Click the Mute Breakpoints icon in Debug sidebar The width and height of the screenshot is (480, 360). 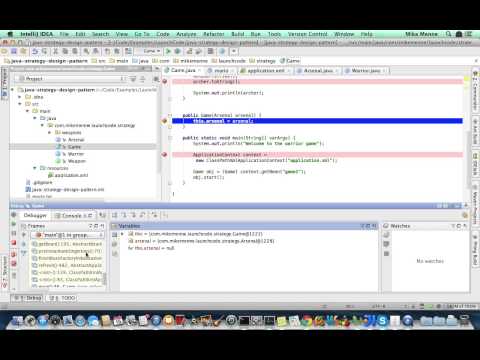[x=14, y=264]
